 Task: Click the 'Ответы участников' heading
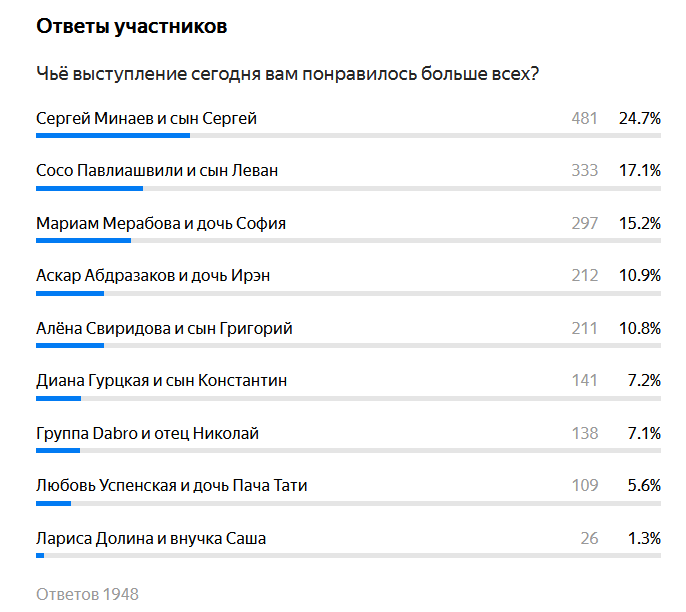point(131,26)
